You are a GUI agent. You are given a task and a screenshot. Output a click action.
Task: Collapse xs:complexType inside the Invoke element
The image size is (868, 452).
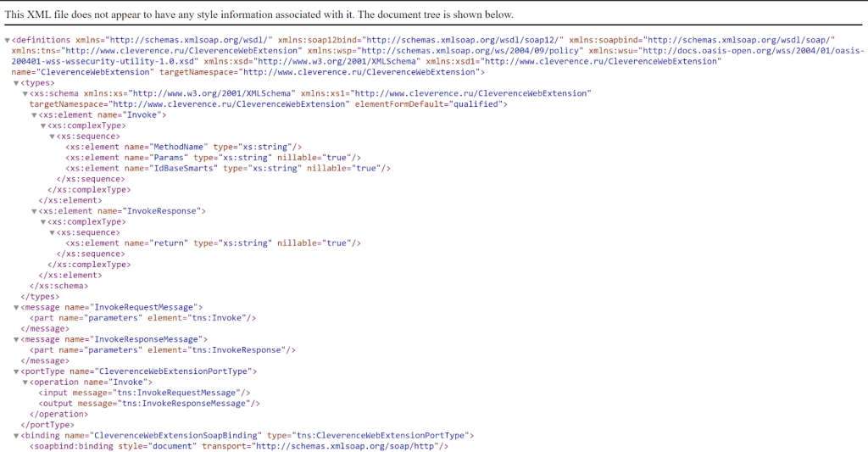[42, 126]
